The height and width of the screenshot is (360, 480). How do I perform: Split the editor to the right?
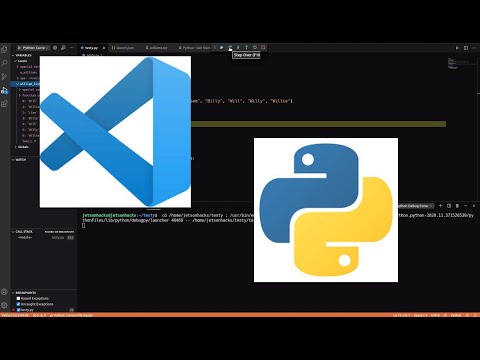466,48
